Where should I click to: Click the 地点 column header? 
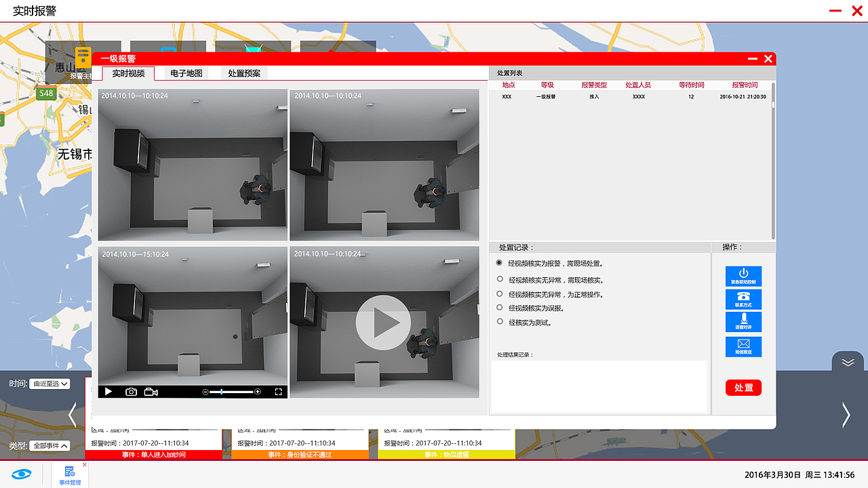pyautogui.click(x=509, y=85)
